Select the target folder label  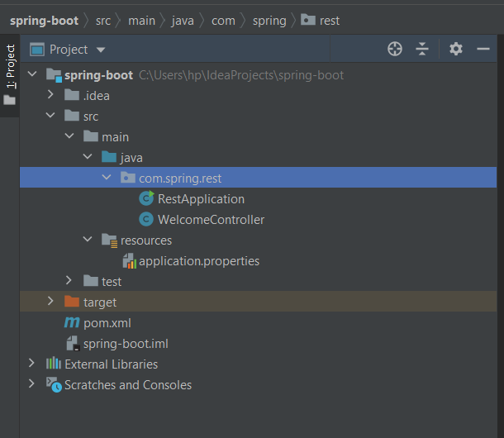tap(100, 302)
